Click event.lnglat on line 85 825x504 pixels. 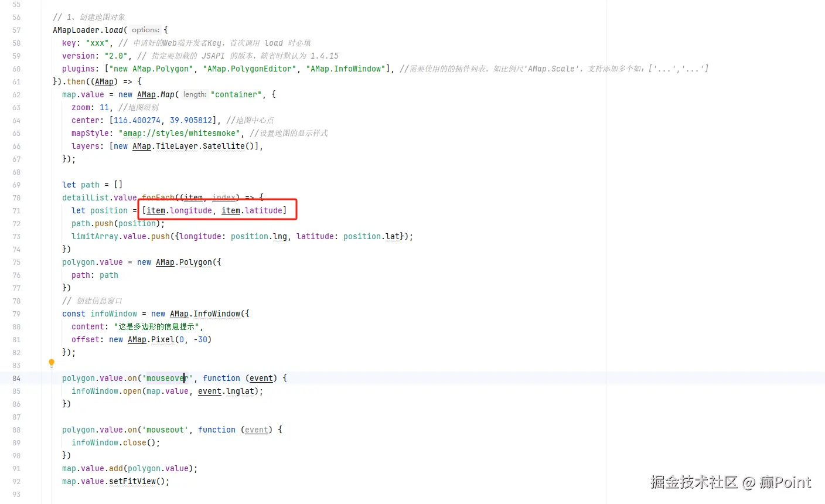point(226,391)
